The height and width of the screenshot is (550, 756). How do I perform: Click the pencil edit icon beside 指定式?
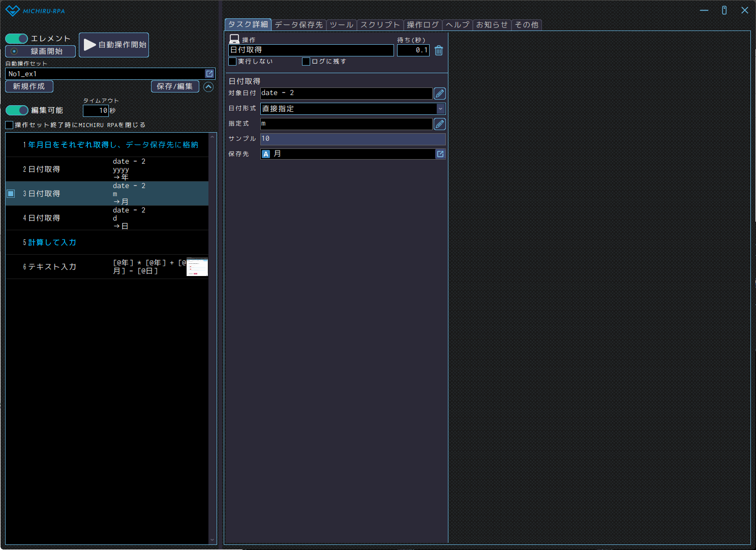click(439, 124)
